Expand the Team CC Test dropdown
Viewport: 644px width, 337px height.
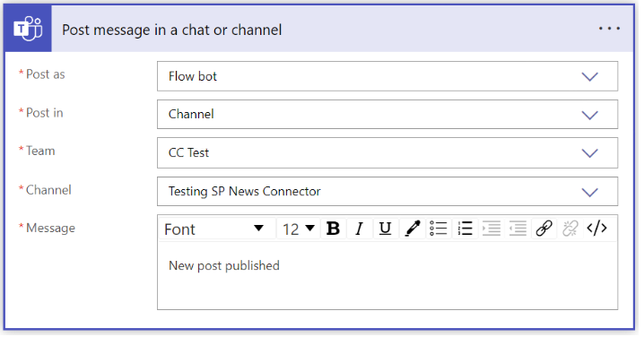pyautogui.click(x=387, y=153)
